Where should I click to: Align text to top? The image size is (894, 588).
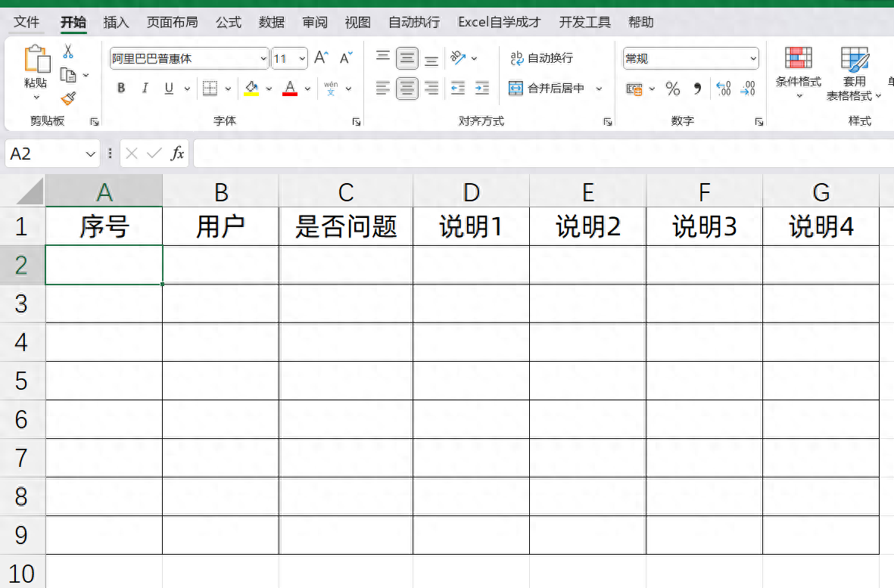tap(383, 58)
